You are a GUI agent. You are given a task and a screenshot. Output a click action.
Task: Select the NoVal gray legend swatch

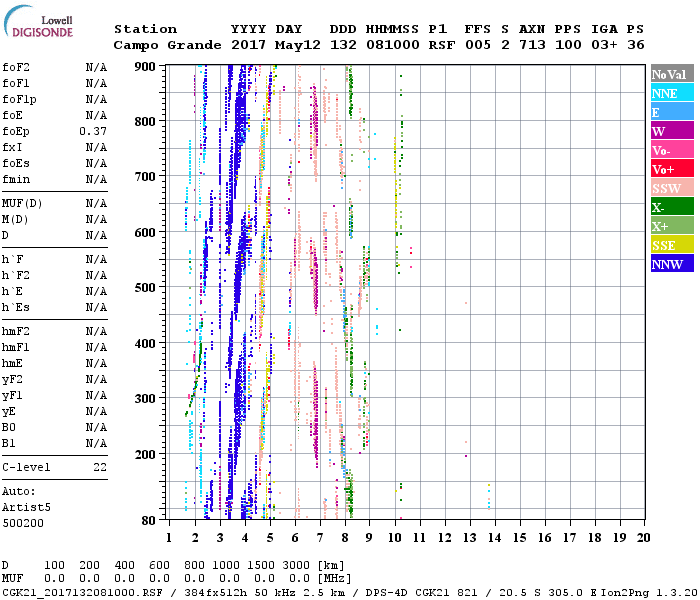click(672, 74)
